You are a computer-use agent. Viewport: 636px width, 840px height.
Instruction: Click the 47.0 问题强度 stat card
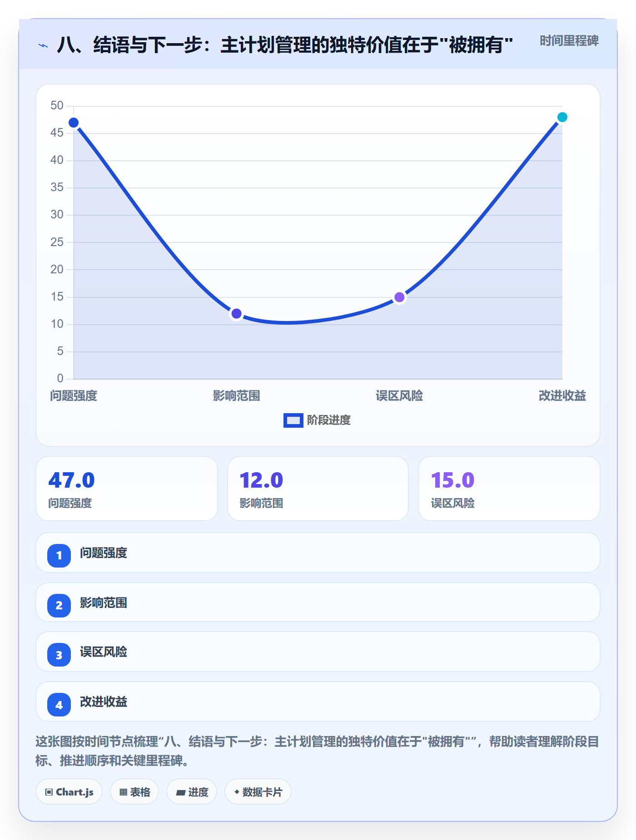coord(127,489)
